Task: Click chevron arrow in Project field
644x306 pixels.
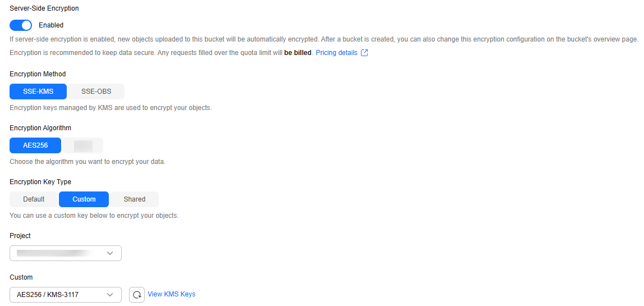Action: 109,253
